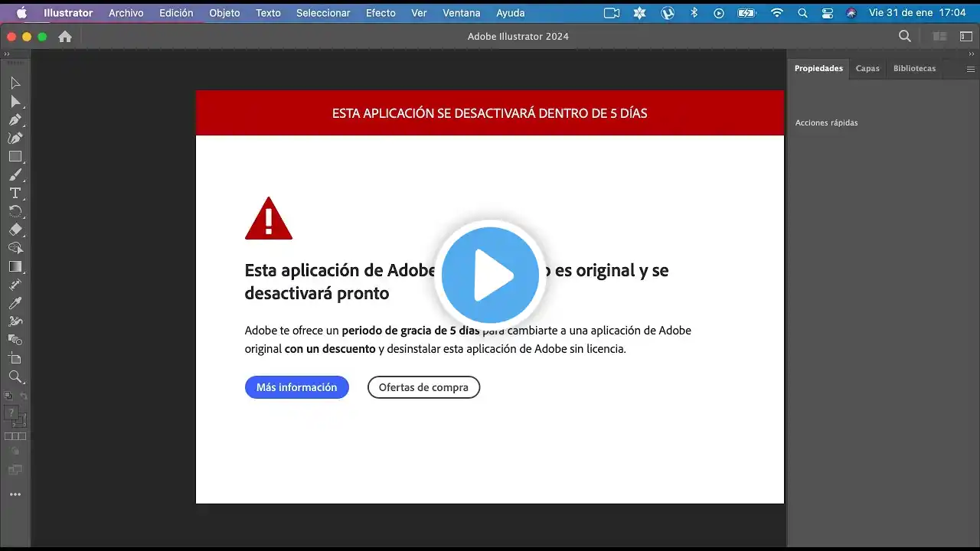980x551 pixels.
Task: Open the Archivo menu
Action: (126, 13)
